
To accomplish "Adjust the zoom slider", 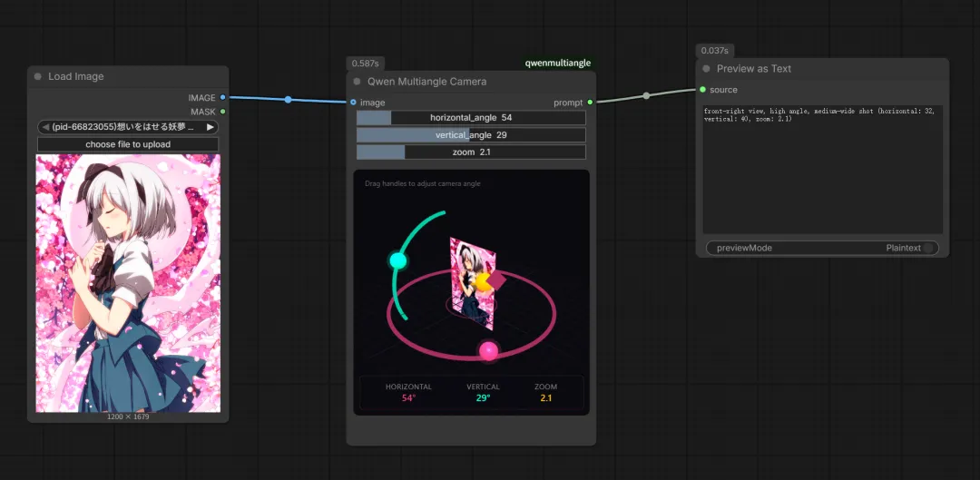I will click(x=471, y=152).
